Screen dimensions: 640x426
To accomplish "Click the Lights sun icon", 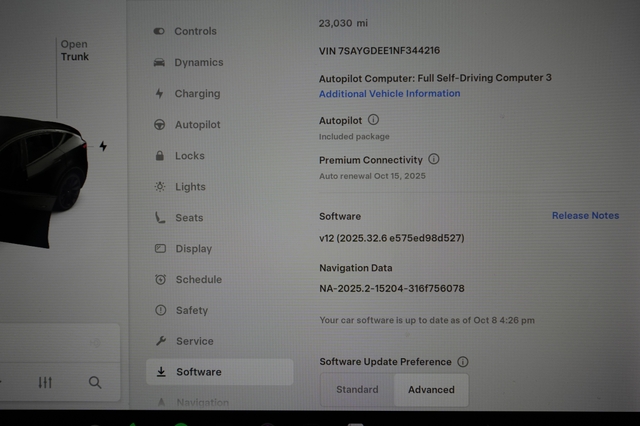I will click(x=160, y=186).
